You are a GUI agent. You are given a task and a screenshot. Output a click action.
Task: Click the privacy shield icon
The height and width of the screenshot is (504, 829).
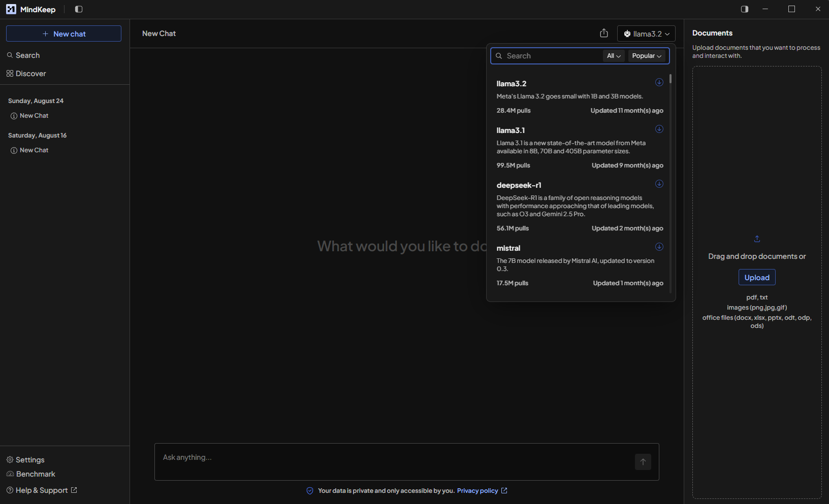point(310,491)
